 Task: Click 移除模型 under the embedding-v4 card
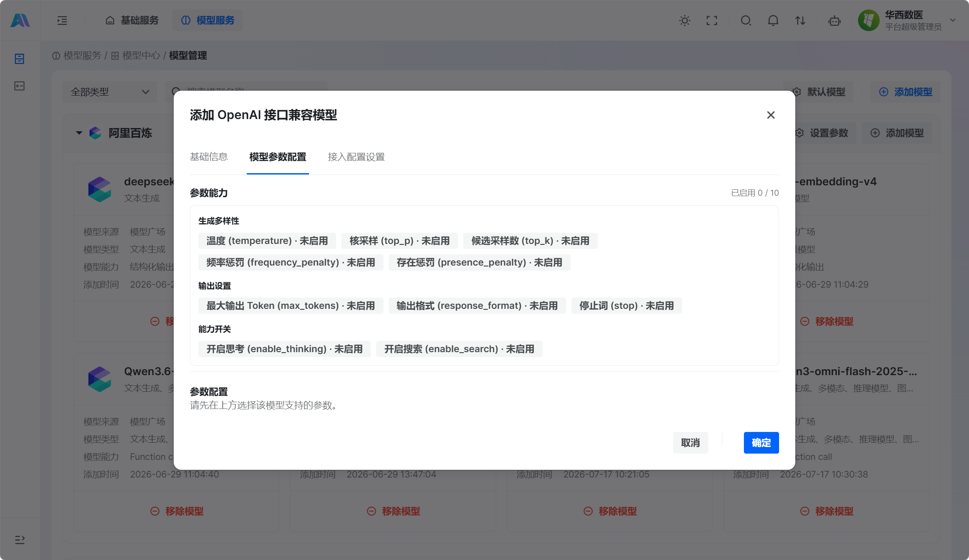[826, 321]
